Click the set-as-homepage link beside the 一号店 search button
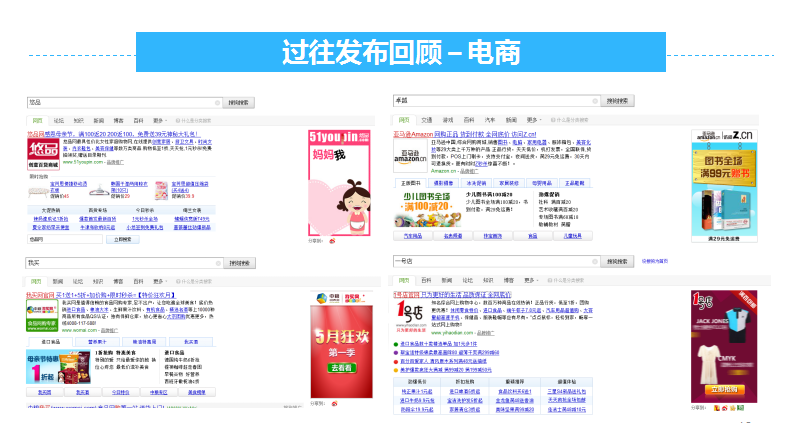Screen dimensions: 798x423 point(654,261)
